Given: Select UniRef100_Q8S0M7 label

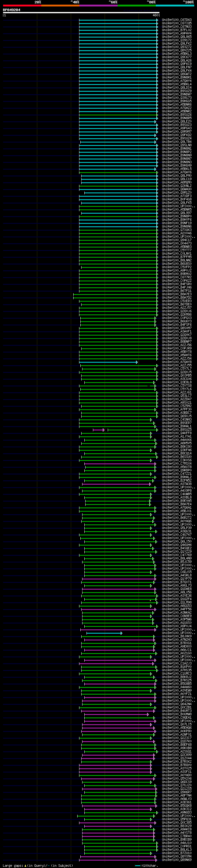Looking at the screenshot, I should point(177,328).
